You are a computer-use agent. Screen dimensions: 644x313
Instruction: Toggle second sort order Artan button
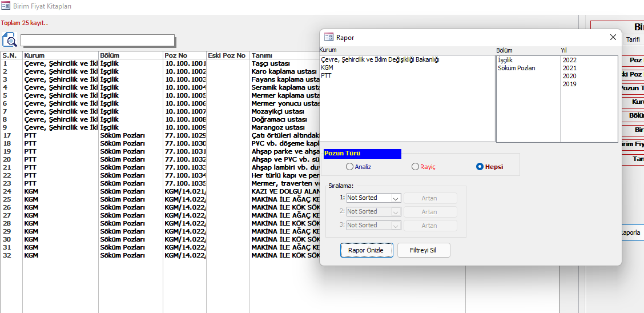point(430,212)
